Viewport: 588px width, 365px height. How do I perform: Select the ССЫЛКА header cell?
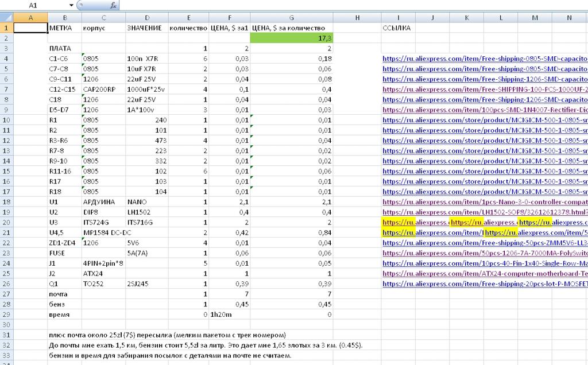pos(398,28)
